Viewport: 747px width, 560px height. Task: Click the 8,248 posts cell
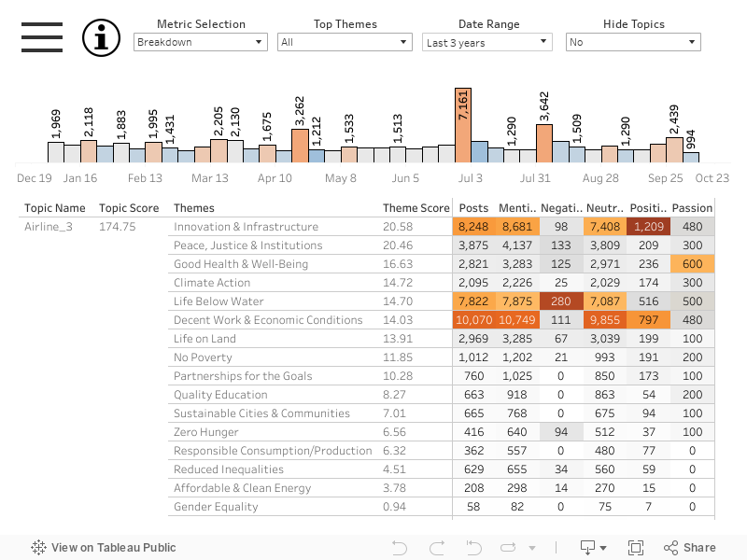pyautogui.click(x=474, y=227)
